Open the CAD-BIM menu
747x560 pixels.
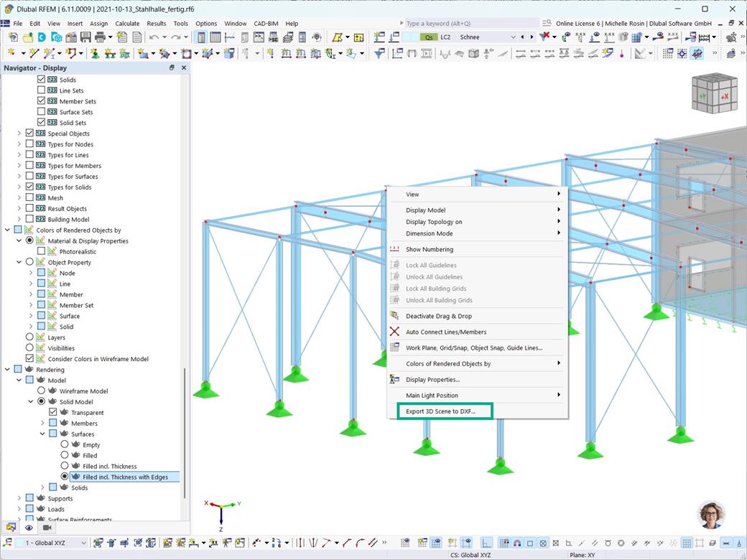click(265, 23)
